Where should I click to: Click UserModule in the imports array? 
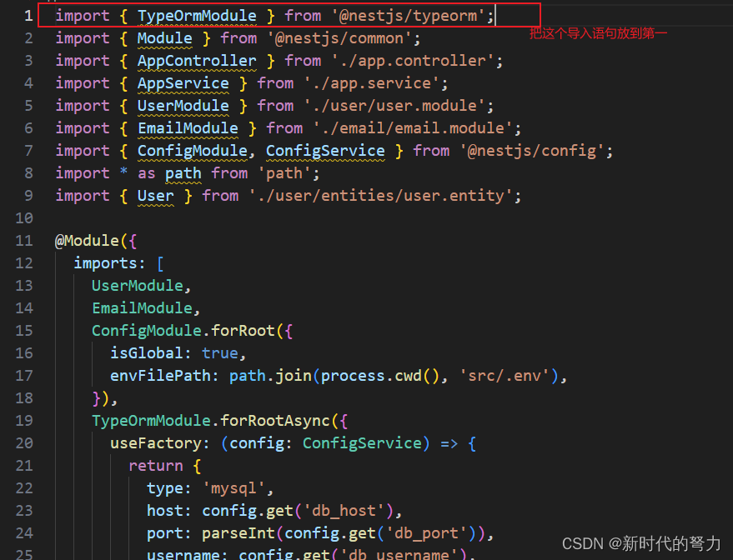(x=138, y=285)
